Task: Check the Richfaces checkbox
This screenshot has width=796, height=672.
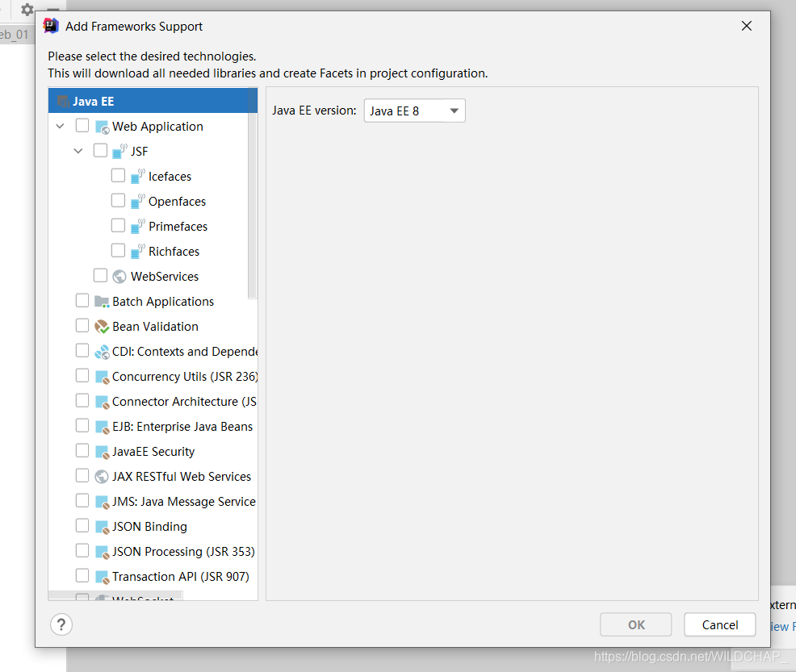Action: pyautogui.click(x=119, y=251)
